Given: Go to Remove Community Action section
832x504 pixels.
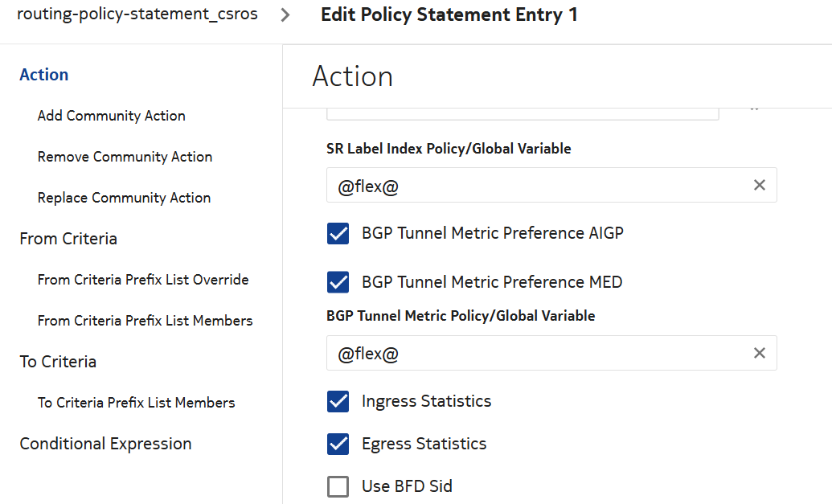Looking at the screenshot, I should (125, 157).
